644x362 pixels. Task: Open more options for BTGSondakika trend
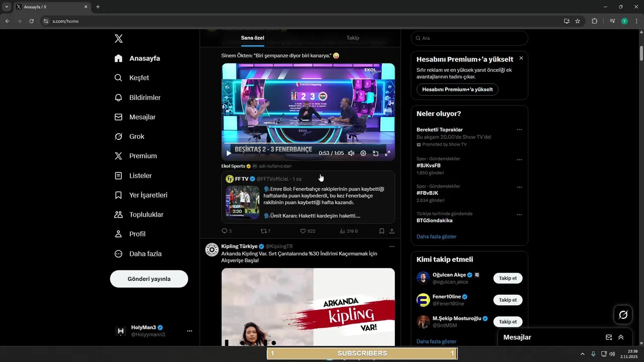519,215
